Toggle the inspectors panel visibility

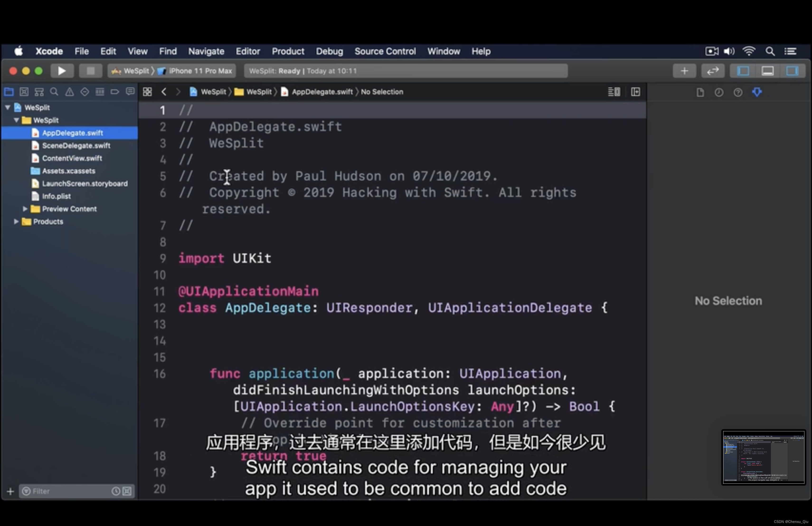[x=792, y=71]
